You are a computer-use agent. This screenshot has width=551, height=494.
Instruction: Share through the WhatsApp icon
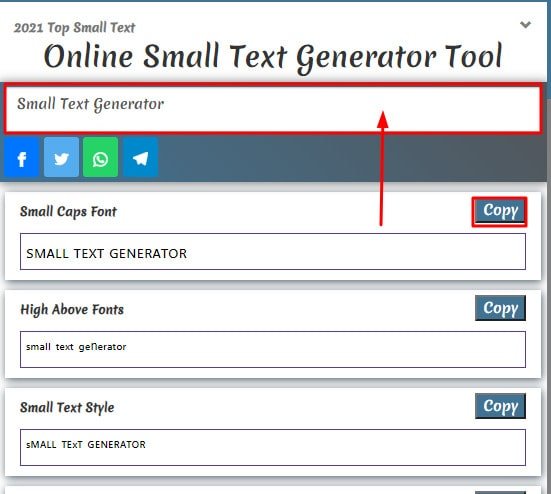(101, 157)
